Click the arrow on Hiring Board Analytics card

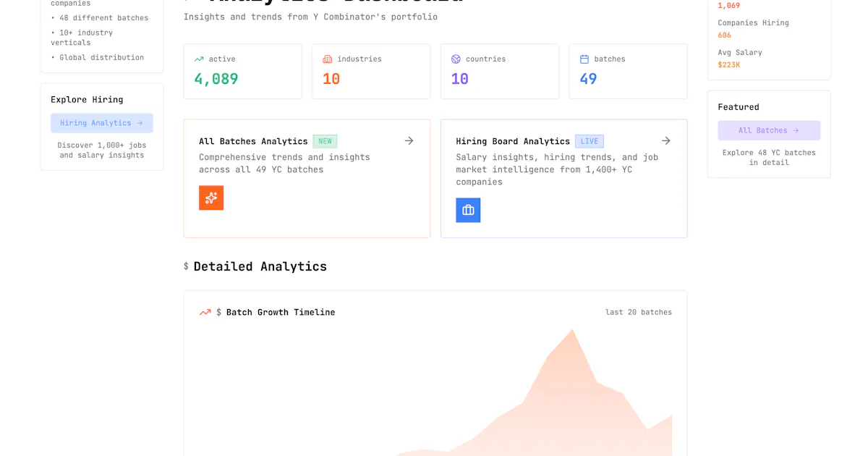pyautogui.click(x=665, y=140)
